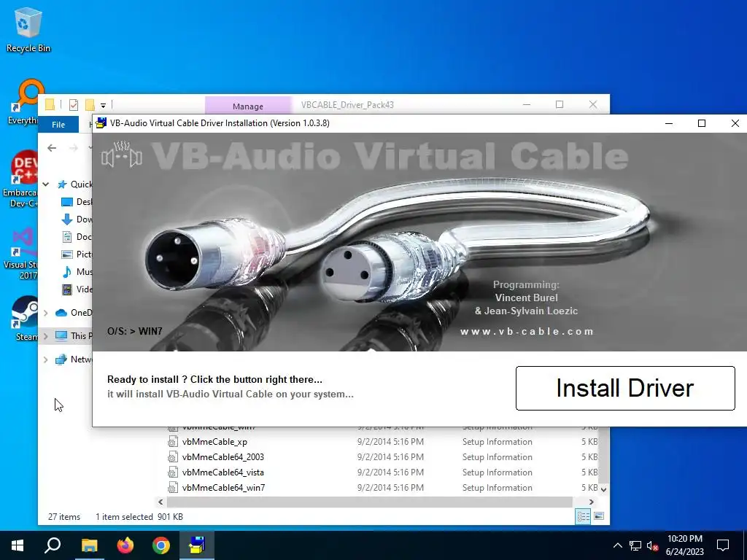Click the horizontal scrollbar left arrow
The height and width of the screenshot is (560, 747).
[x=160, y=502]
